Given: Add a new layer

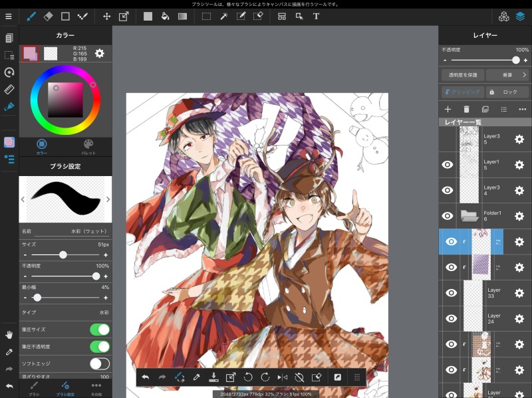Looking at the screenshot, I should [x=448, y=109].
